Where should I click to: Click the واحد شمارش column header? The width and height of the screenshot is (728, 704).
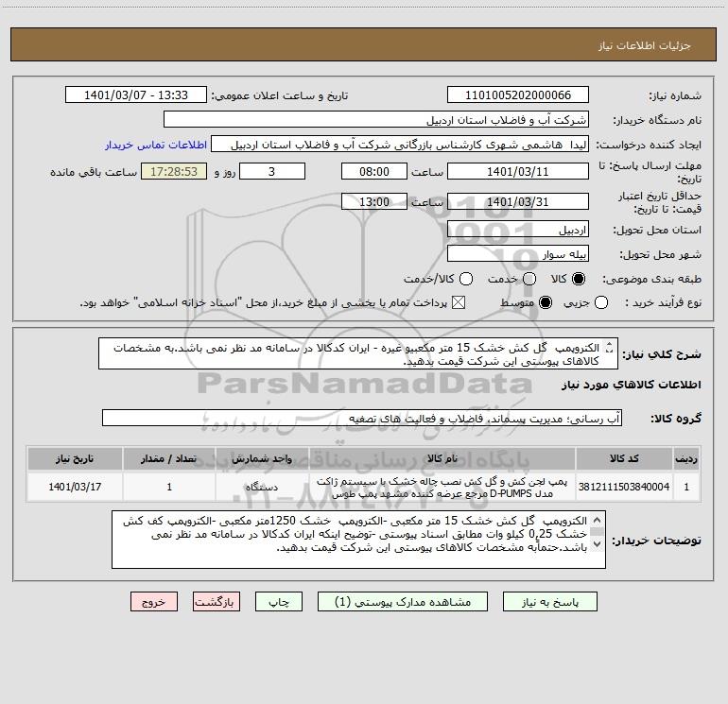coord(262,458)
